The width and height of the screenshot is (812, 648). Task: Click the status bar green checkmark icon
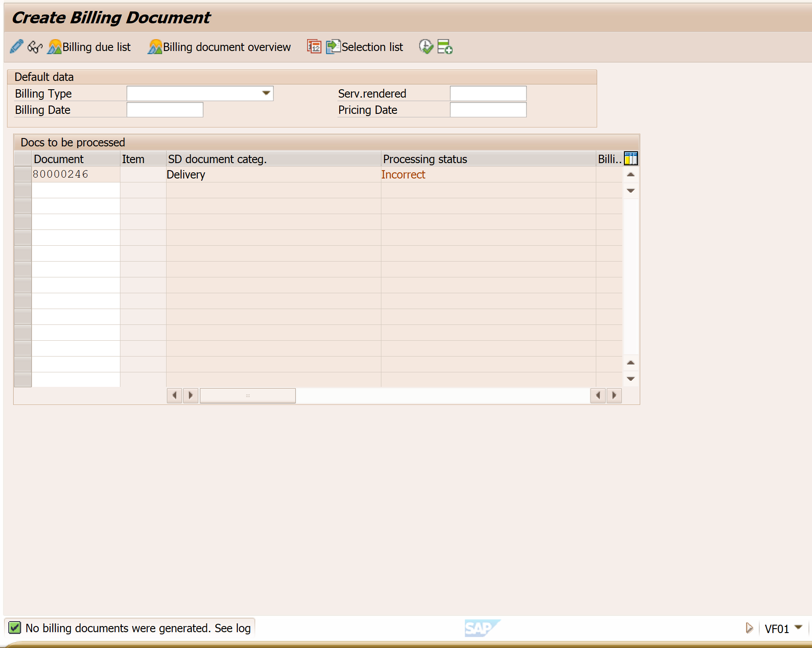15,627
